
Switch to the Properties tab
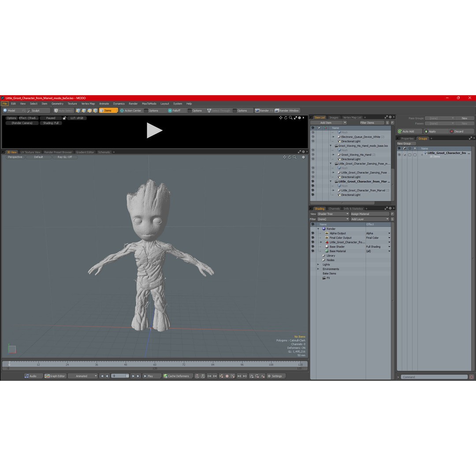tap(407, 138)
